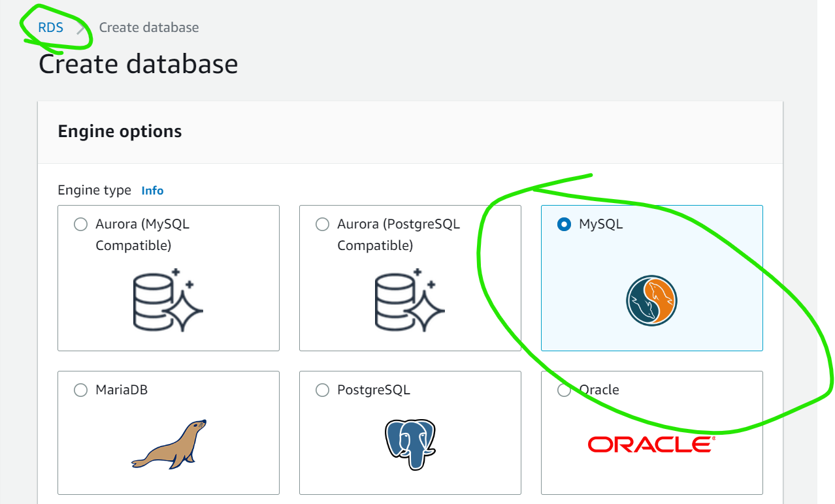
Task: Click the breadcrumb chevron separator after RDS
Action: [x=81, y=28]
